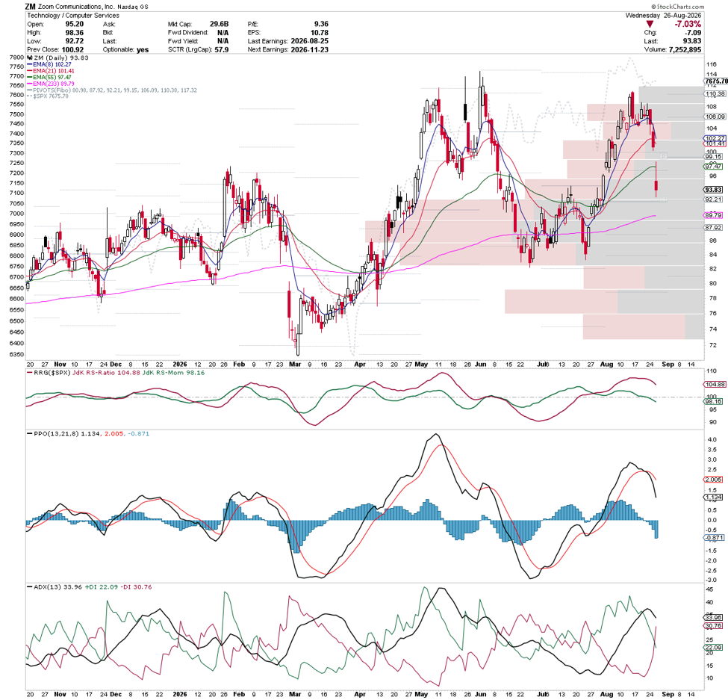Screen dimensions: 728x700
Task: Select the Low value 92.72
Action: click(74, 41)
